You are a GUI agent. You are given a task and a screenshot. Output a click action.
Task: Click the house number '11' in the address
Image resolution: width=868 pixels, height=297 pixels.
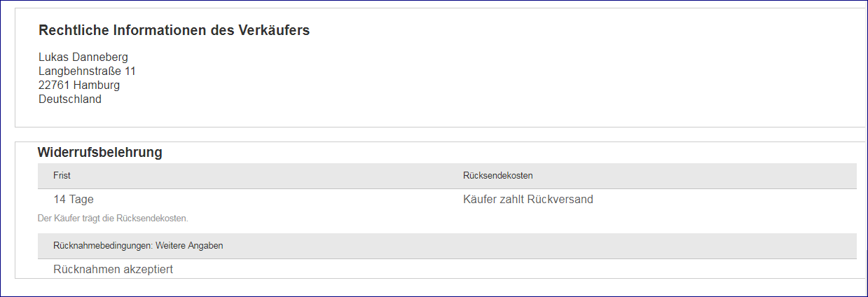tap(130, 71)
